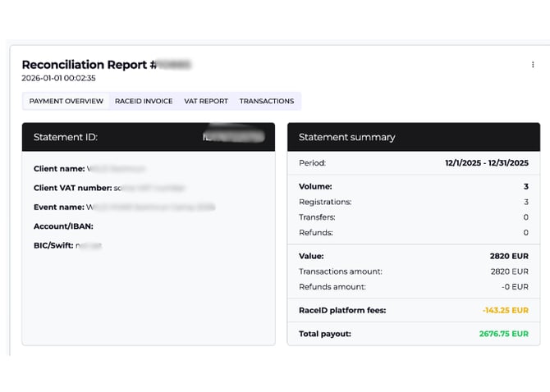Click the orange RaceID platform fees amount
Screen dimensions: 550x392
(505, 310)
